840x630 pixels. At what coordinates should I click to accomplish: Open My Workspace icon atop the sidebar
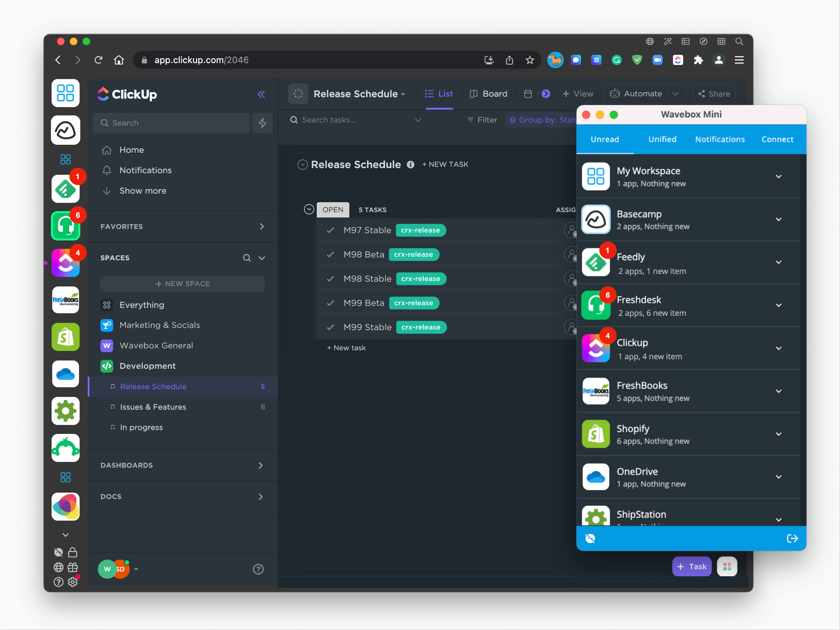[66, 93]
